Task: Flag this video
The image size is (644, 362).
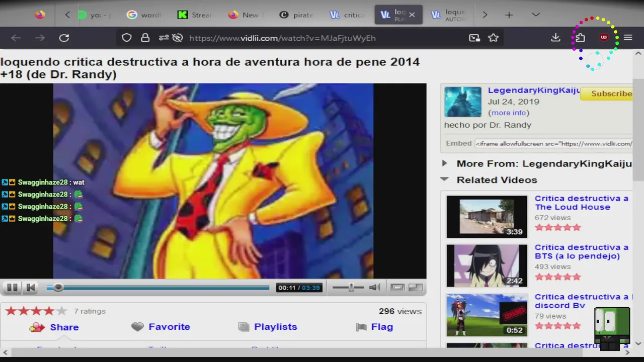Action: 374,327
